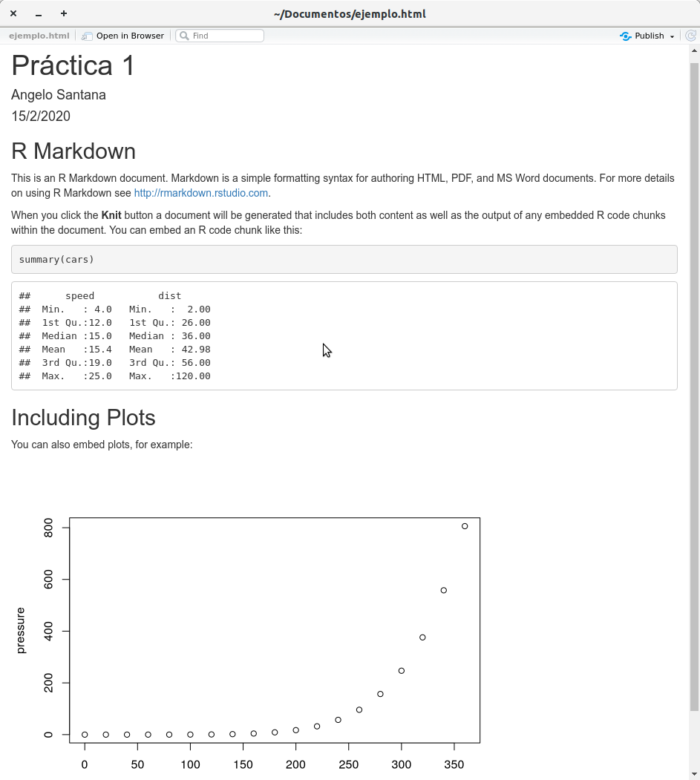Click the summary(cars) code chunk
The width and height of the screenshot is (700, 780).
[56, 260]
